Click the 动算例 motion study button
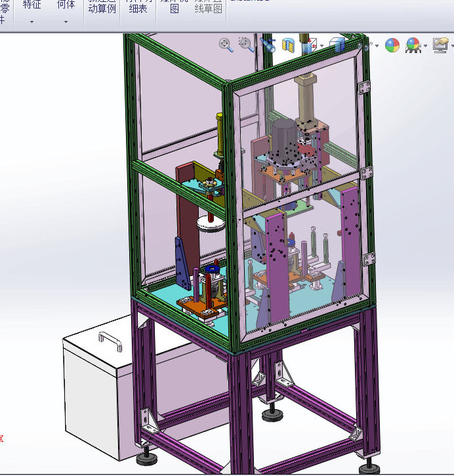The image size is (454, 476). click(x=102, y=8)
